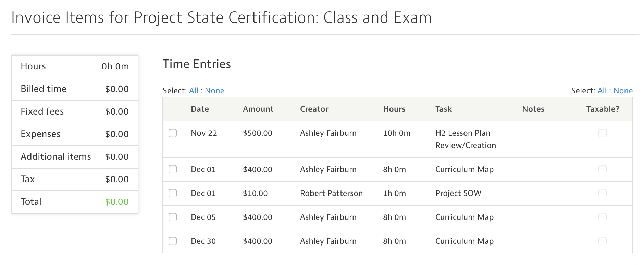Select all time entries using the left All link
This screenshot has height=265, width=644.
(x=194, y=90)
